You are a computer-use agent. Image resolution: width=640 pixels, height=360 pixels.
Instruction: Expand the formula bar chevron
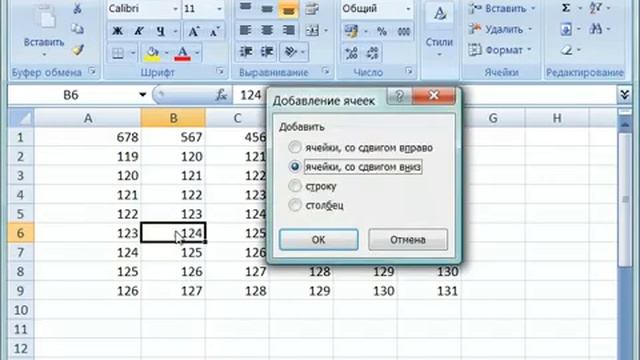[624, 95]
